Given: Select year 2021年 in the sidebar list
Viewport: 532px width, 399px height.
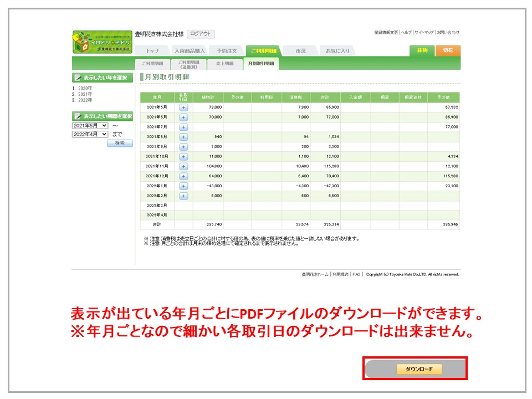Looking at the screenshot, I should click(x=85, y=94).
